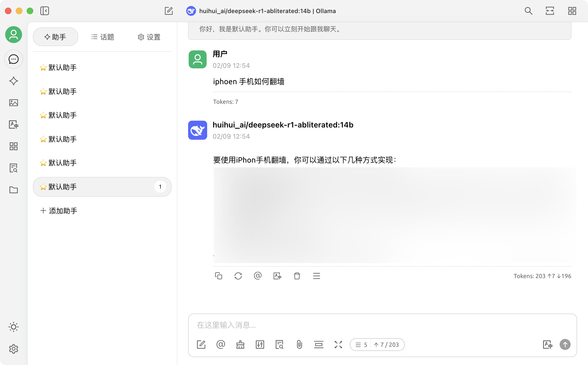Click 添加助手 to add an assistant

[x=59, y=211]
